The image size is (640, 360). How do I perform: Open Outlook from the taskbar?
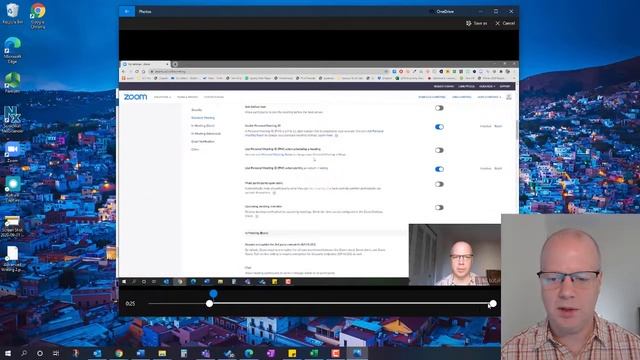pos(97,353)
